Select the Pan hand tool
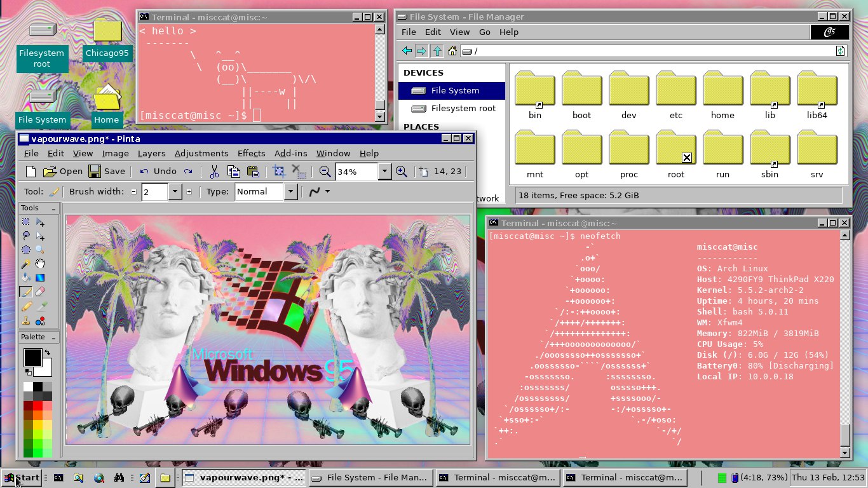The height and width of the screenshot is (488, 868). tap(40, 264)
